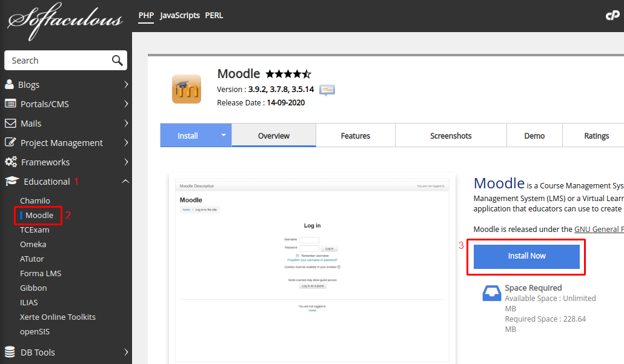Expand the Project Management category
Image resolution: width=624 pixels, height=364 pixels.
pyautogui.click(x=126, y=142)
